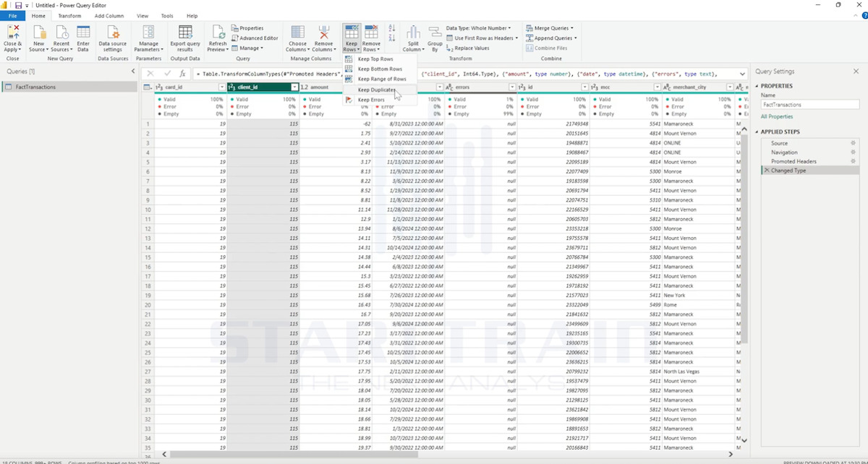The image size is (868, 464).
Task: Open the New Source icon
Action: pos(38,33)
